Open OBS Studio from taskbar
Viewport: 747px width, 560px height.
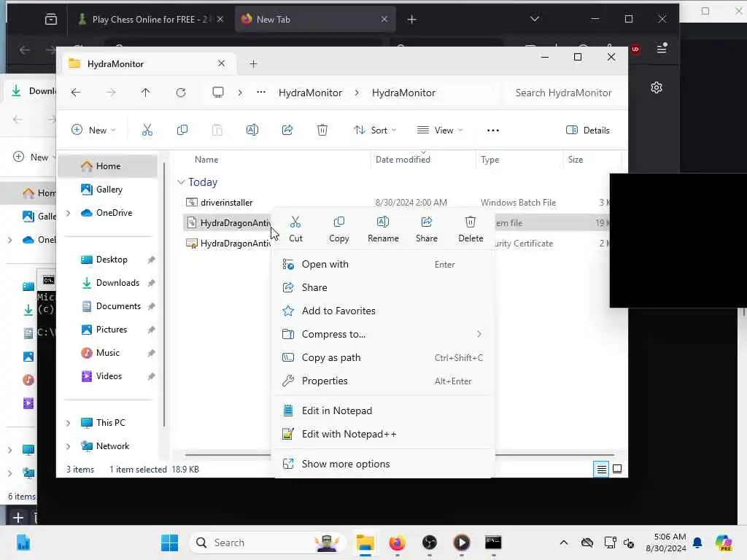pyautogui.click(x=429, y=542)
